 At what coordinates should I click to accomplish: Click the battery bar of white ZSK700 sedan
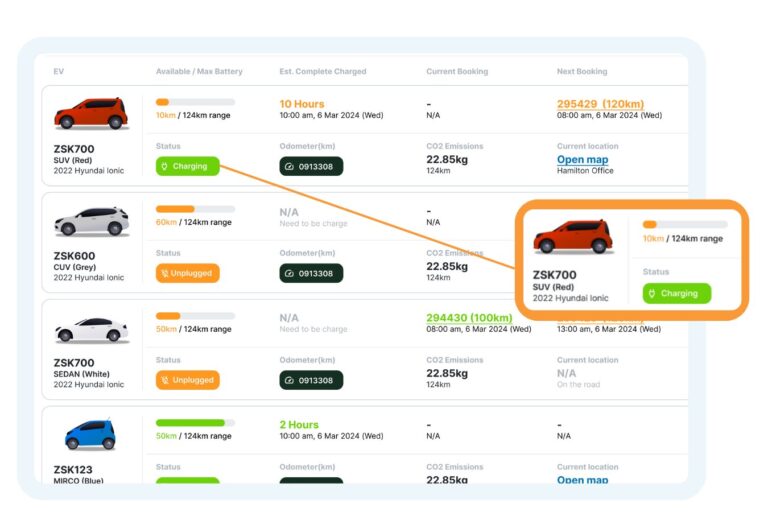point(195,316)
